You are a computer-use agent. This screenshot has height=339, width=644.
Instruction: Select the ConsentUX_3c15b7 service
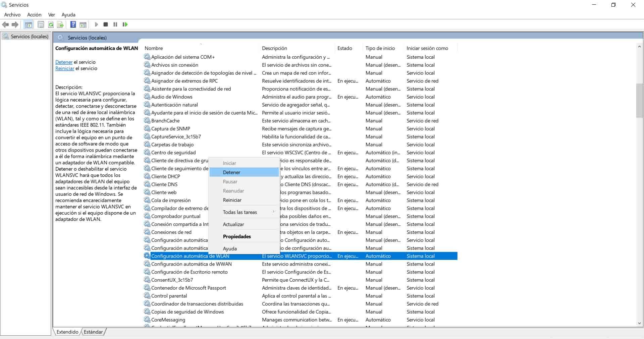tap(172, 280)
